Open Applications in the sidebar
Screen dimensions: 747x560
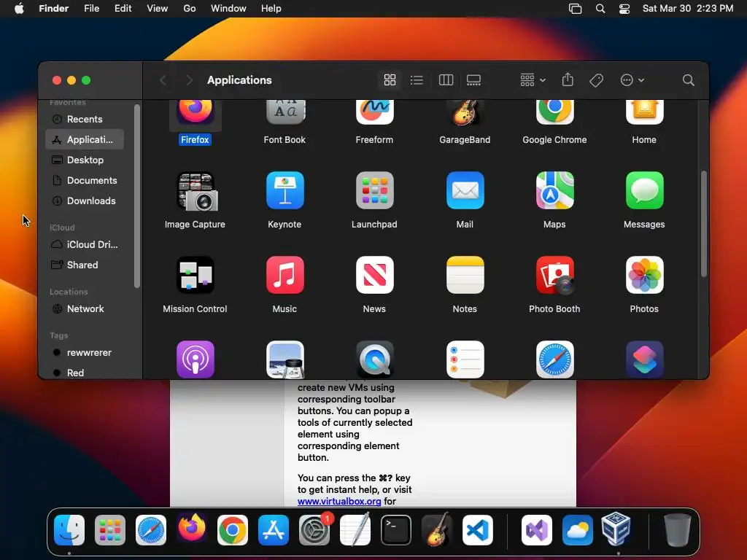click(x=85, y=139)
